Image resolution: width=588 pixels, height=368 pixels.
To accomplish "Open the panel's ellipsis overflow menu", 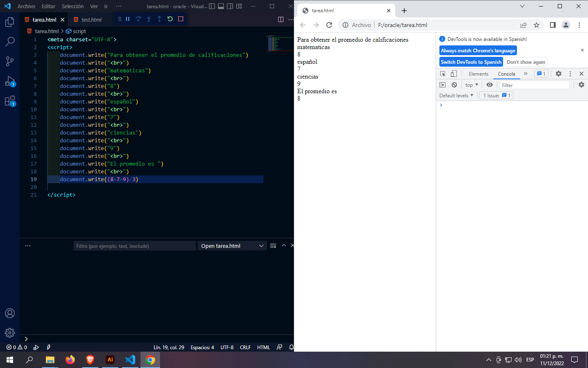I will point(28,246).
